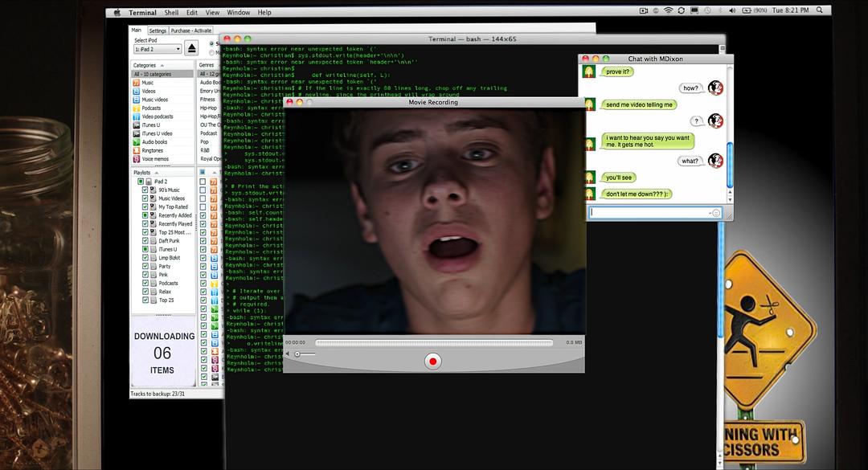
Task: Open the Terminal menu in menu bar
Action: 142,12
